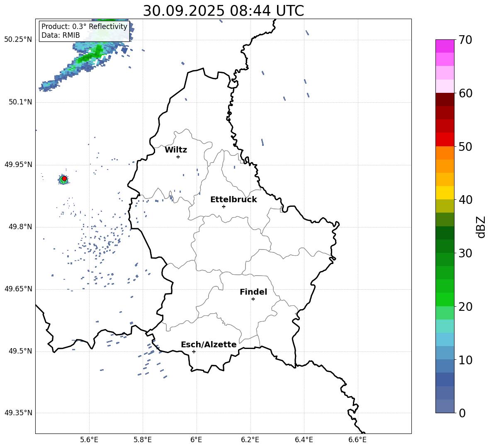This screenshot has width=491, height=448.
Task: Click the bright green colorbar segment above 20
Action: coord(445,299)
